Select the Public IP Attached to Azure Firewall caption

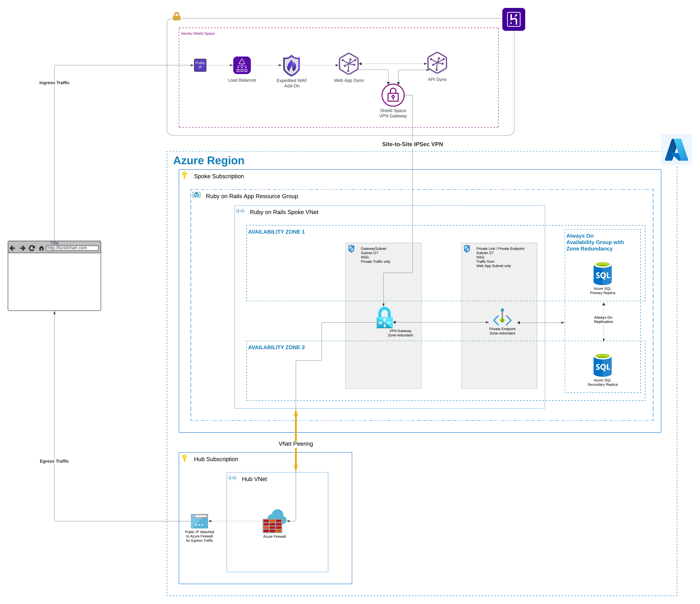coord(199,536)
